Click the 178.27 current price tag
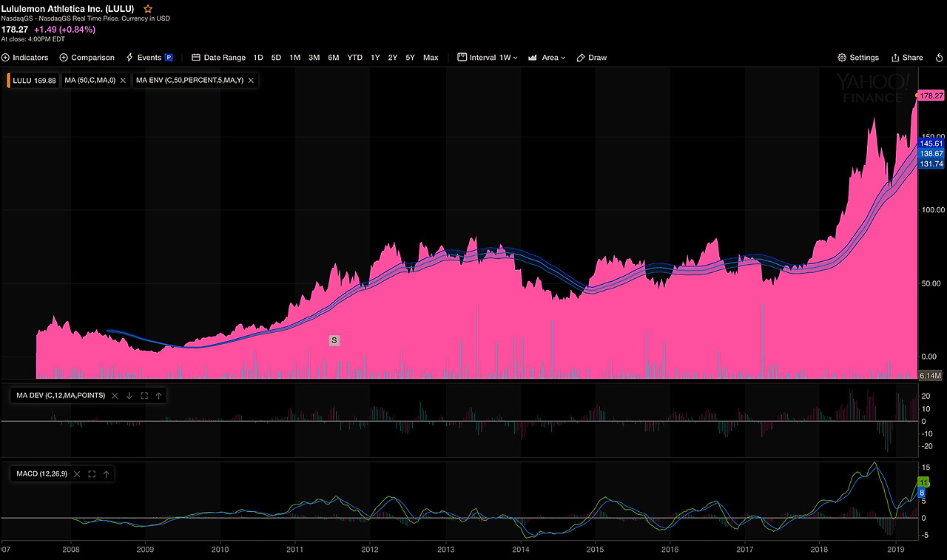 point(930,95)
